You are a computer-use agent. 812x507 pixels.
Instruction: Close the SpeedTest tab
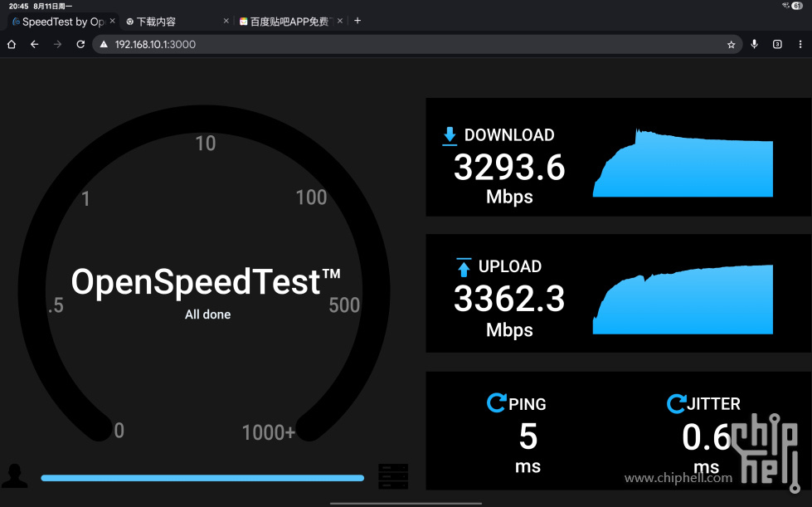(112, 21)
